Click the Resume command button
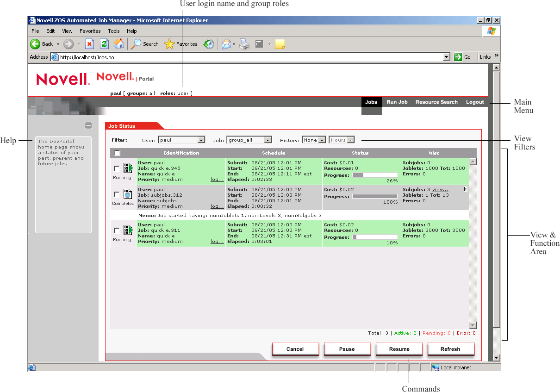This screenshot has height=392, width=560. point(399,349)
